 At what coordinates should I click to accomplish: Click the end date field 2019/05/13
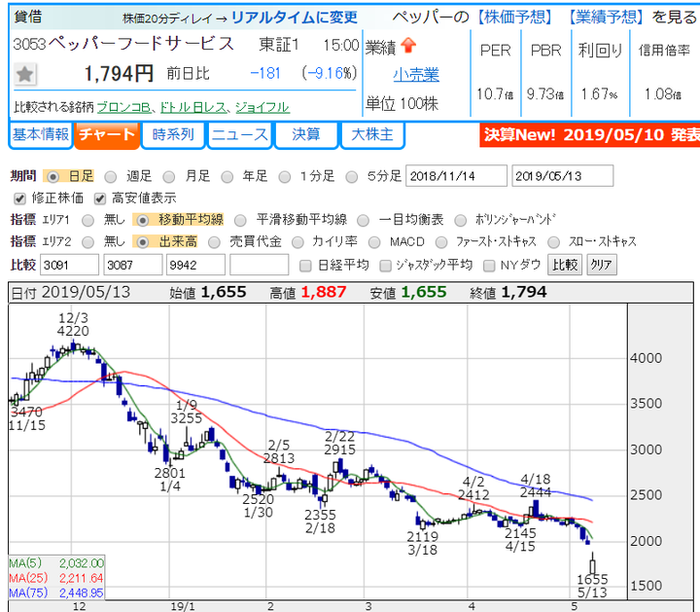(x=563, y=176)
